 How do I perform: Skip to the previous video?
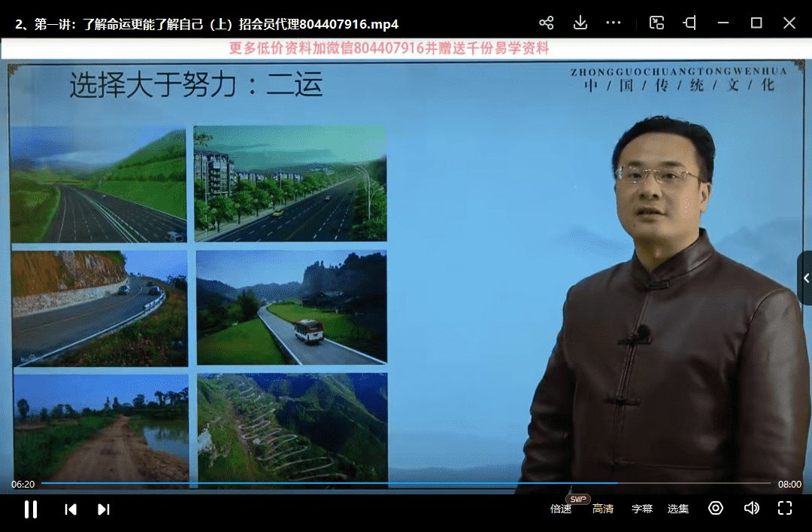point(71,509)
